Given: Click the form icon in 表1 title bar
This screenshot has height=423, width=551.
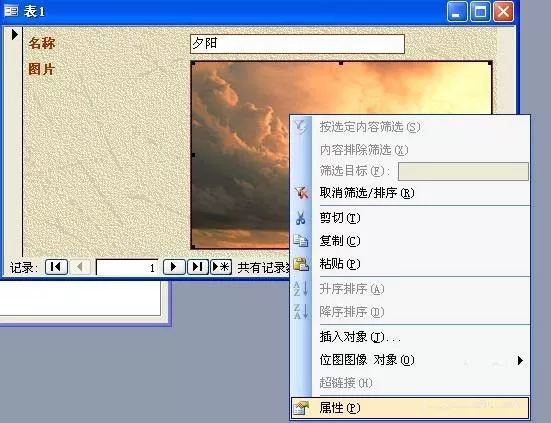Looking at the screenshot, I should 11,11.
